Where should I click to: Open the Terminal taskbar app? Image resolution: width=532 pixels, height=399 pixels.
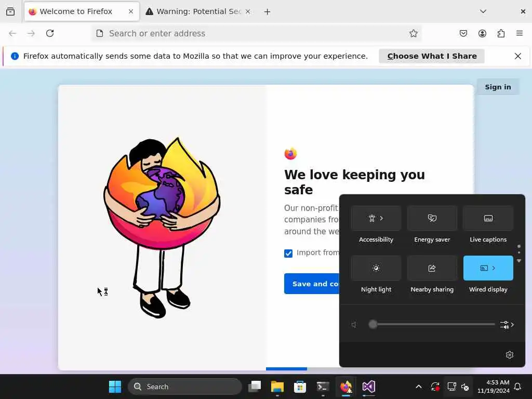click(323, 387)
